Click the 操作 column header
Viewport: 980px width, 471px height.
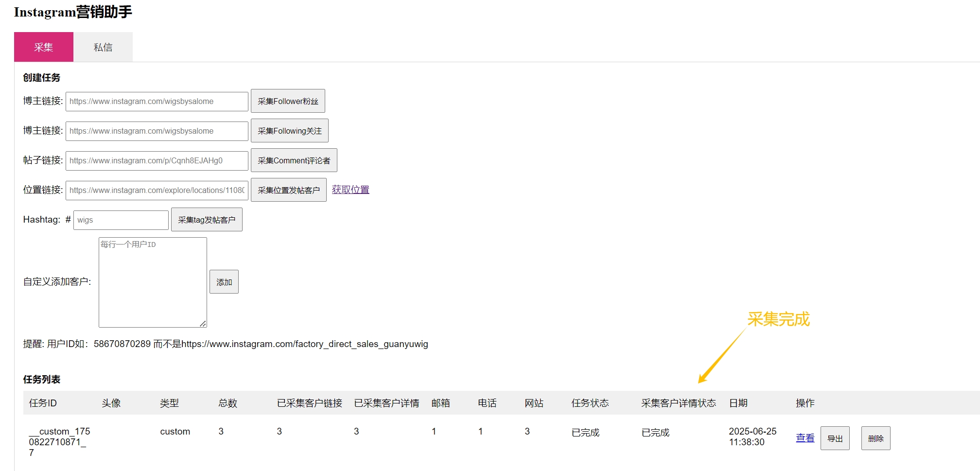coord(805,403)
